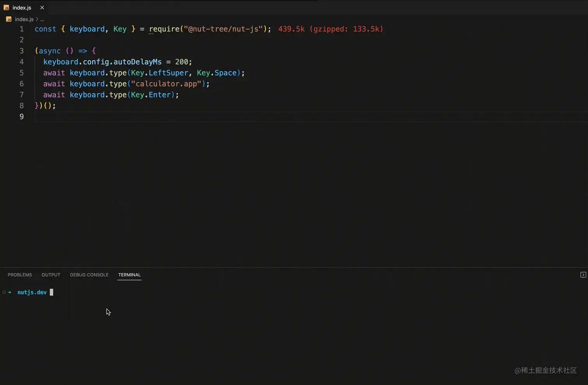Select the TERMINAL tab
Screen dimensions: 588x385
pyautogui.click(x=129, y=275)
